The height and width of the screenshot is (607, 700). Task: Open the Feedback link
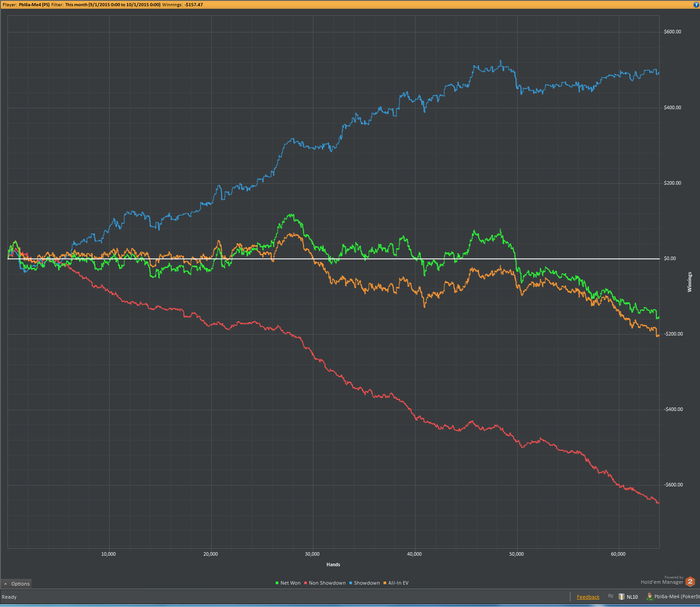click(588, 597)
